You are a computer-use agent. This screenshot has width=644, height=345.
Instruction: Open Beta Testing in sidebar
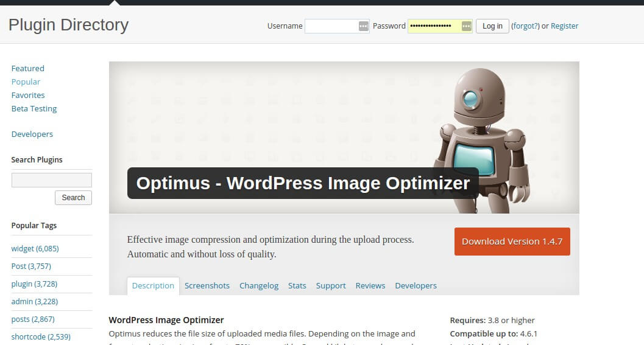coord(34,109)
